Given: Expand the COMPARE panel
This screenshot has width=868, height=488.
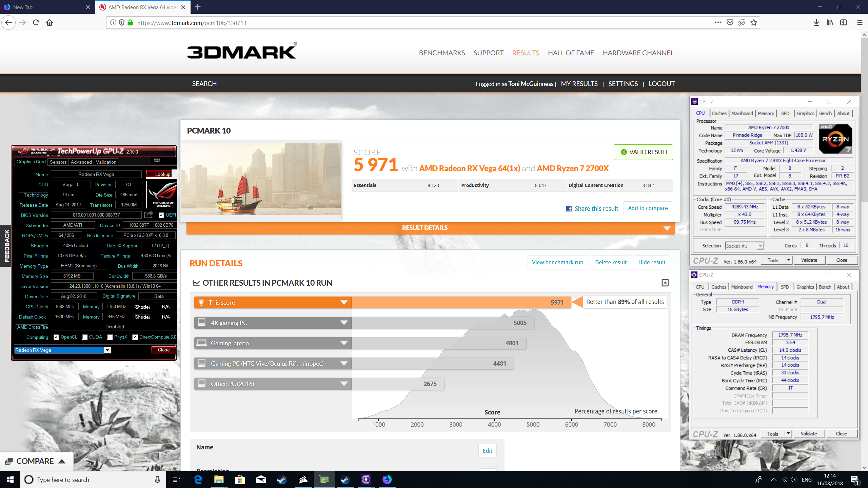Looking at the screenshot, I should coord(36,461).
